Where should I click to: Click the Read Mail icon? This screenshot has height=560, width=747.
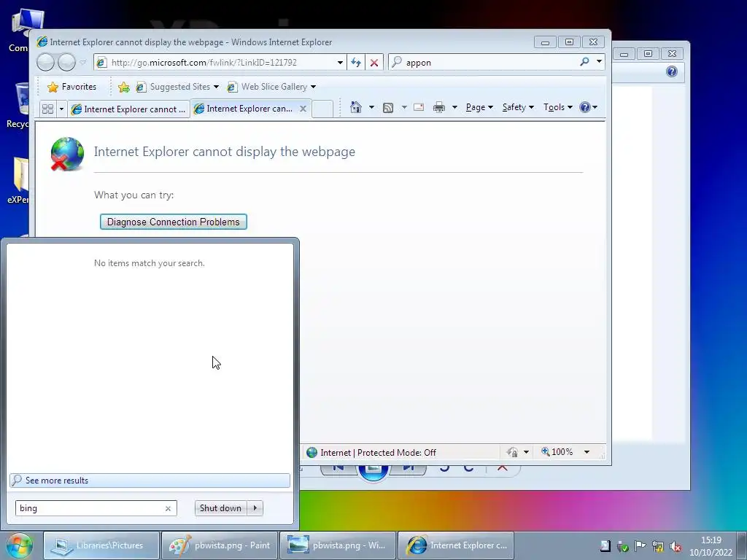coord(419,107)
